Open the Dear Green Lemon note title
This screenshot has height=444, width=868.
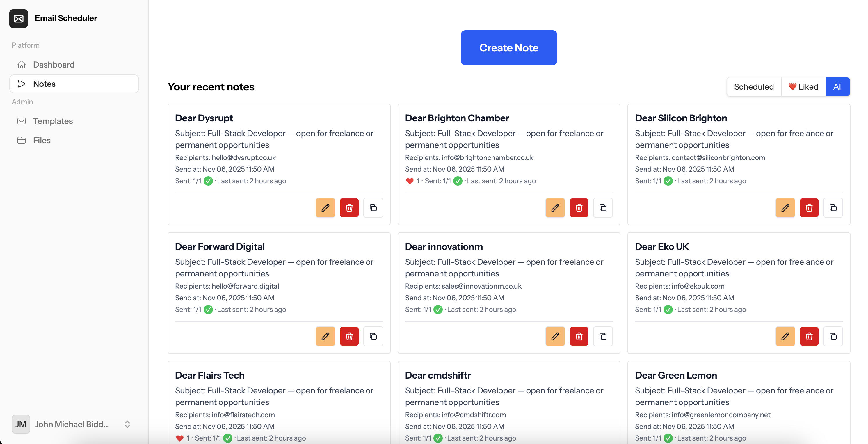(x=676, y=375)
